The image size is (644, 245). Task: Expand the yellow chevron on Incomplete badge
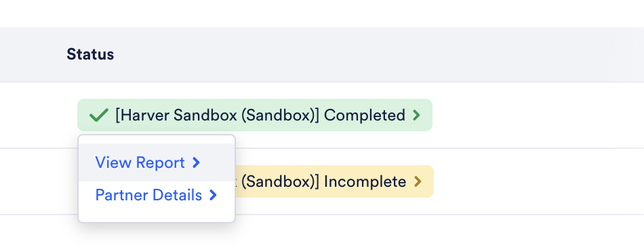coord(418,181)
